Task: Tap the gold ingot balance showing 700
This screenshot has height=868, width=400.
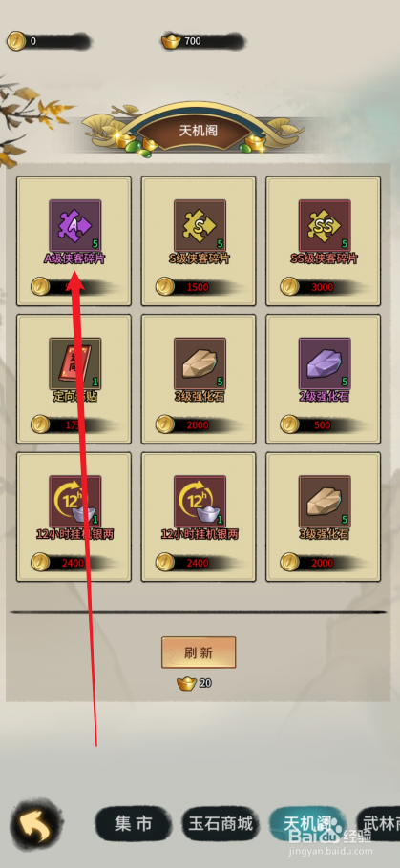Action: point(202,42)
